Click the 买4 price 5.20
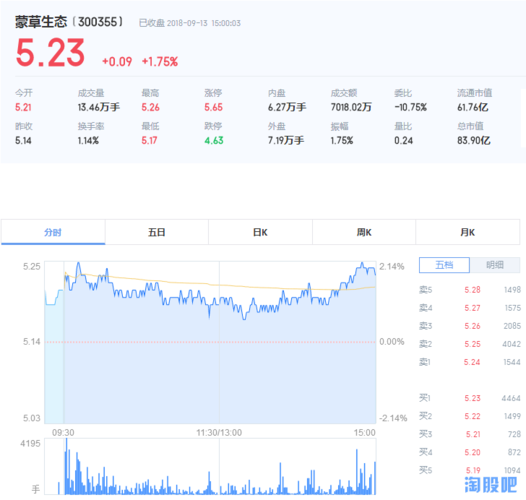The height and width of the screenshot is (500, 526). pyautogui.click(x=472, y=453)
